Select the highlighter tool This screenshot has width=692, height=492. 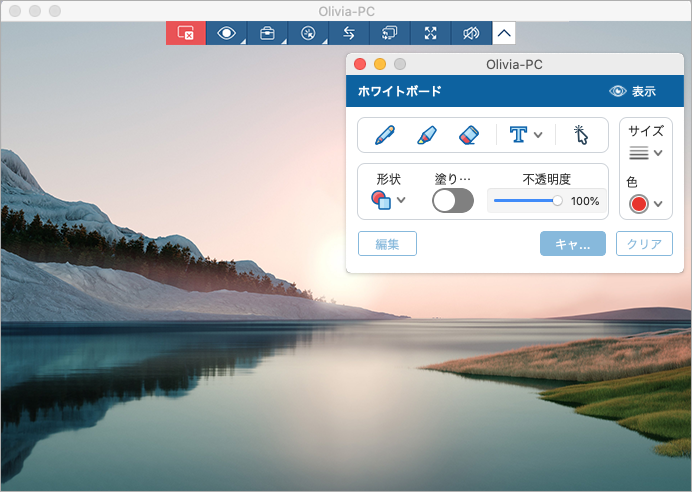point(426,134)
